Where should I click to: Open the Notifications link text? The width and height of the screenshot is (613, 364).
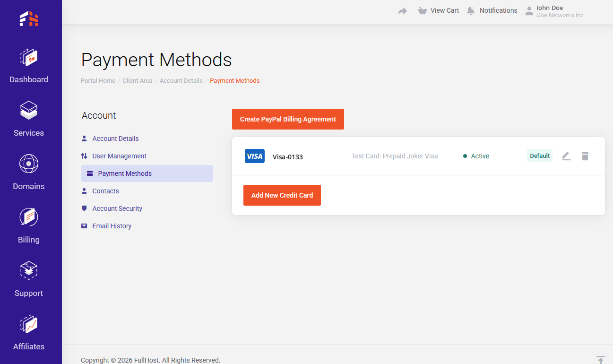pos(499,10)
